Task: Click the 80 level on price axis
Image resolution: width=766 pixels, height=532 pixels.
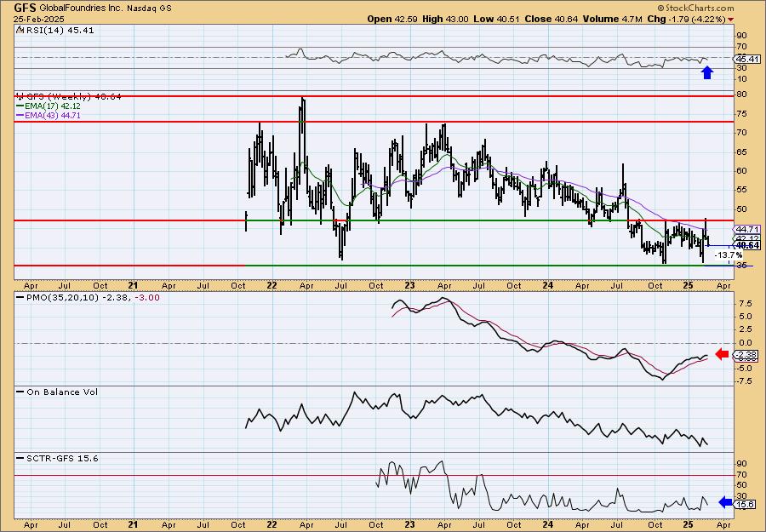Action: [741, 94]
